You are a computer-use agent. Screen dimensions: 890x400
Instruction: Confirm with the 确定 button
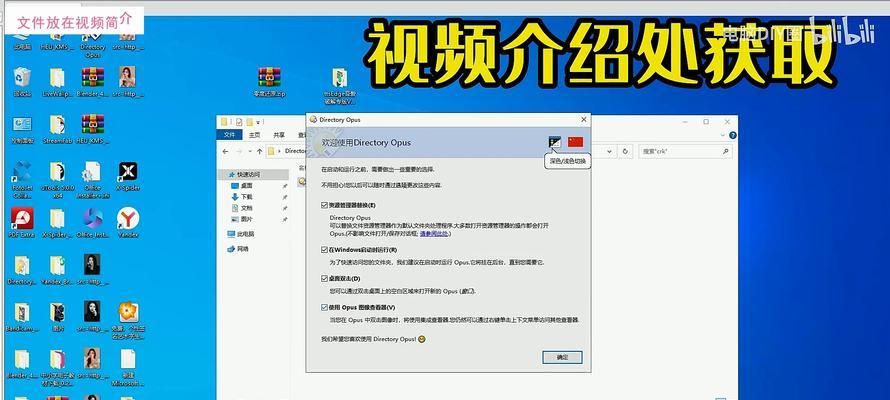(562, 357)
